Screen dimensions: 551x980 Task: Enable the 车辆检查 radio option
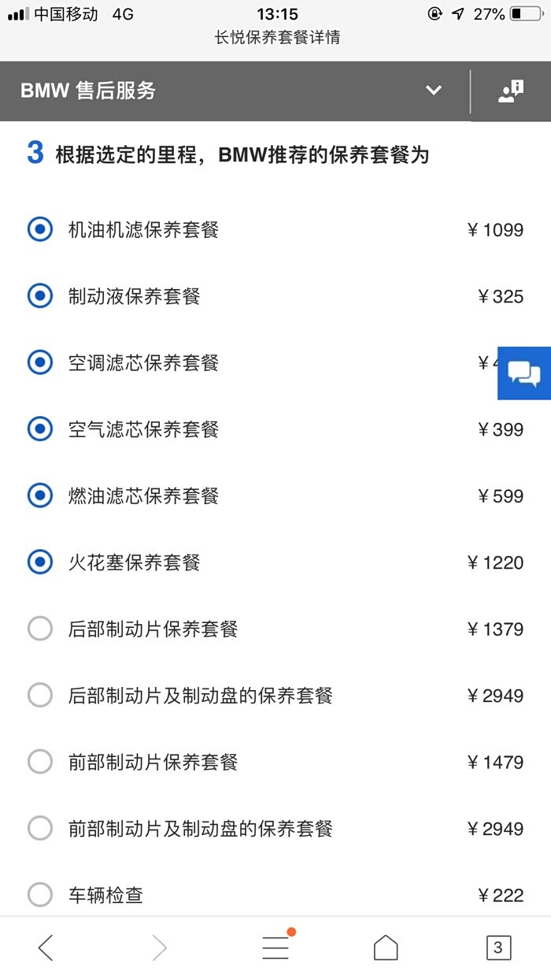point(40,895)
